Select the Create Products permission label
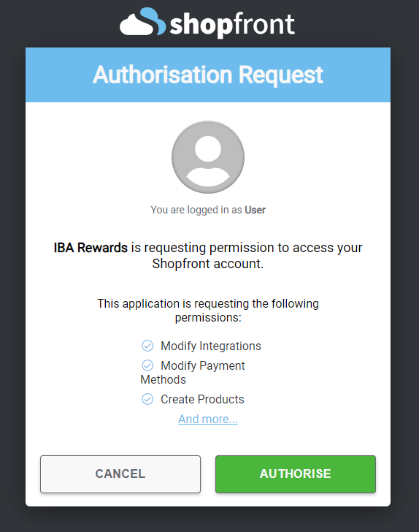This screenshot has width=419, height=532. click(x=202, y=399)
